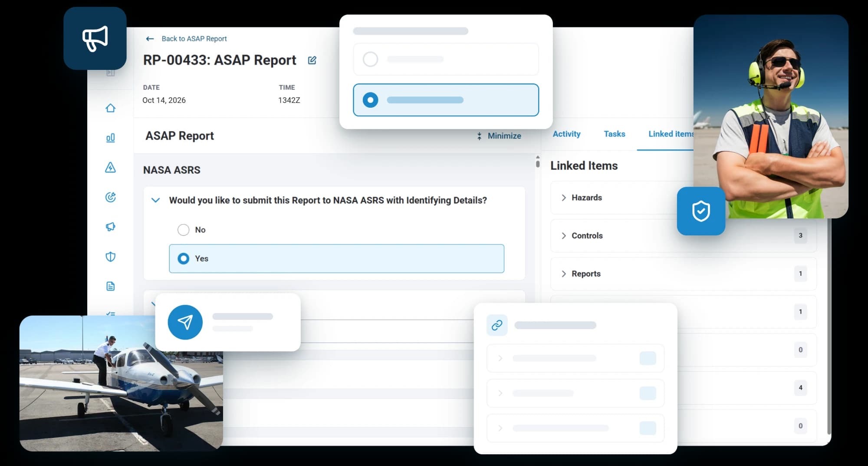868x466 pixels.
Task: Select the filled radio in top overlay card
Action: coord(370,100)
